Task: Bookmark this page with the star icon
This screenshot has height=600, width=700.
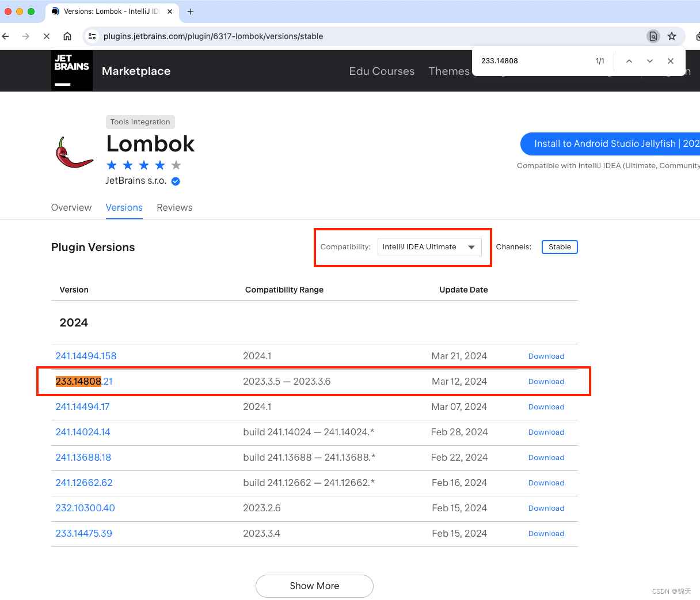Action: tap(672, 36)
